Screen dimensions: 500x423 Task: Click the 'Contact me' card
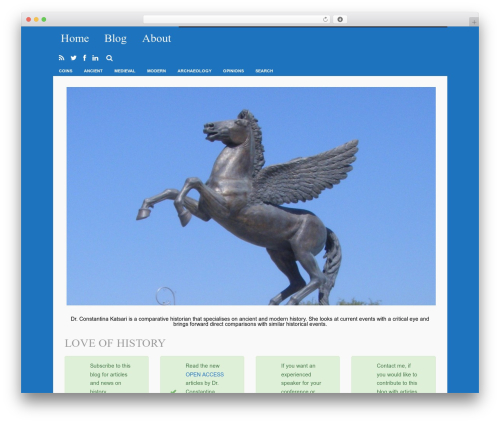[393, 374]
